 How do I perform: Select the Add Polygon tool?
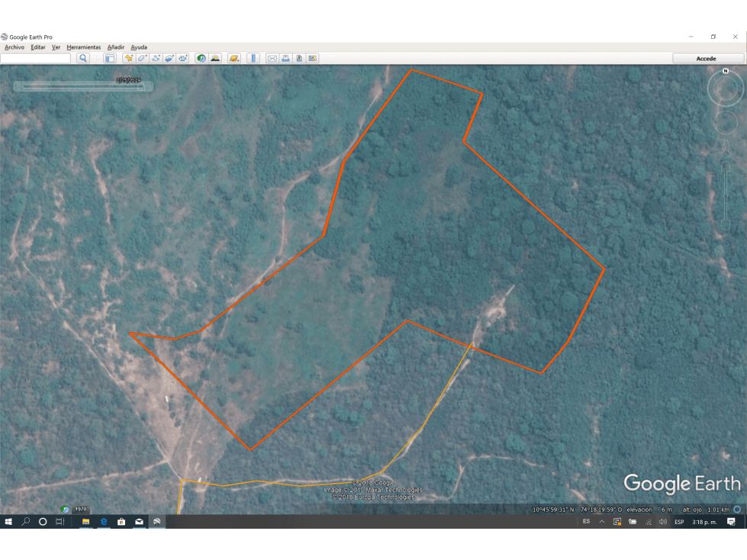(142, 58)
